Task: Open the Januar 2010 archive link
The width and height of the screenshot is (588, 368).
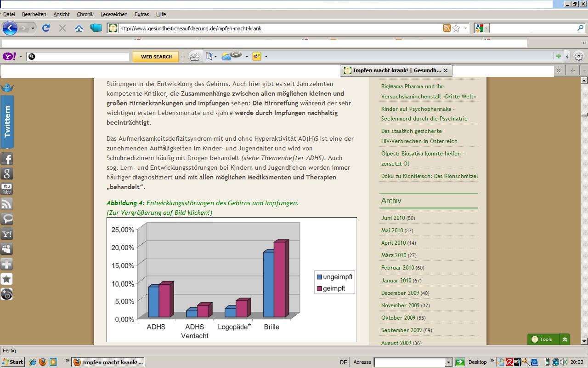Action: 396,280
